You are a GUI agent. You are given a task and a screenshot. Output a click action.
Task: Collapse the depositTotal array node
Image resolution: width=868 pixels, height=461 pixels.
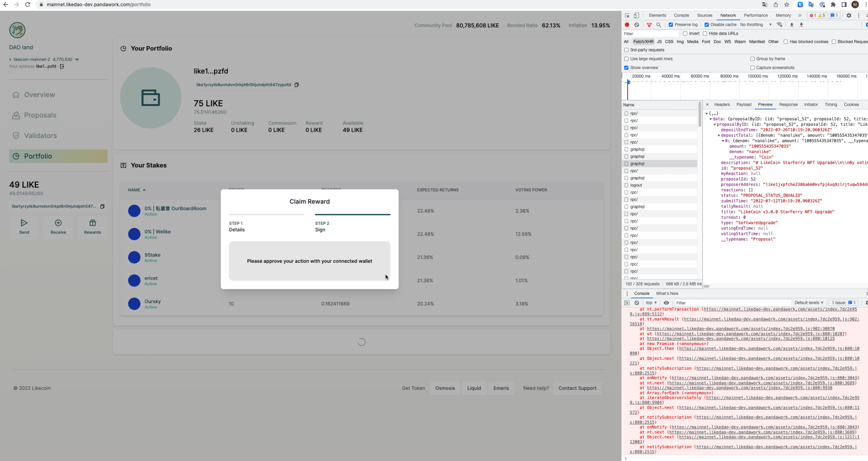click(x=719, y=135)
